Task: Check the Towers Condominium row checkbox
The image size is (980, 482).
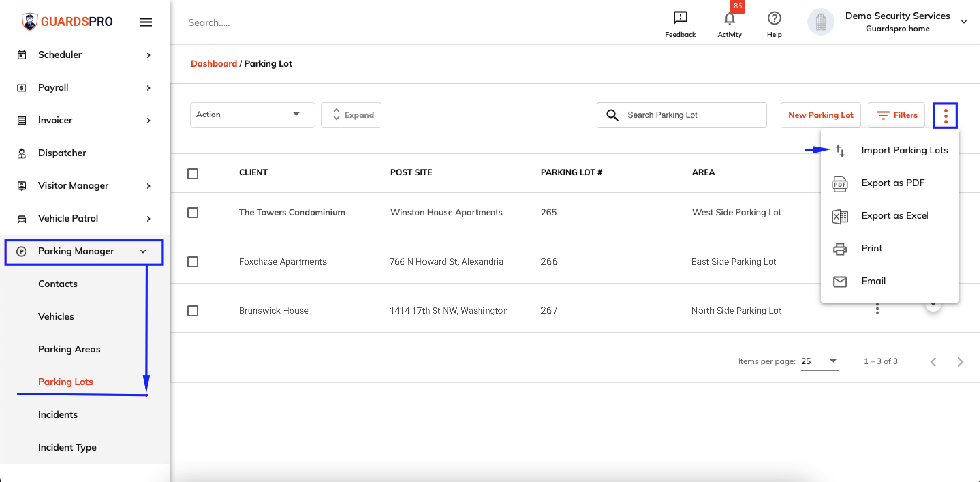Action: coord(193,212)
